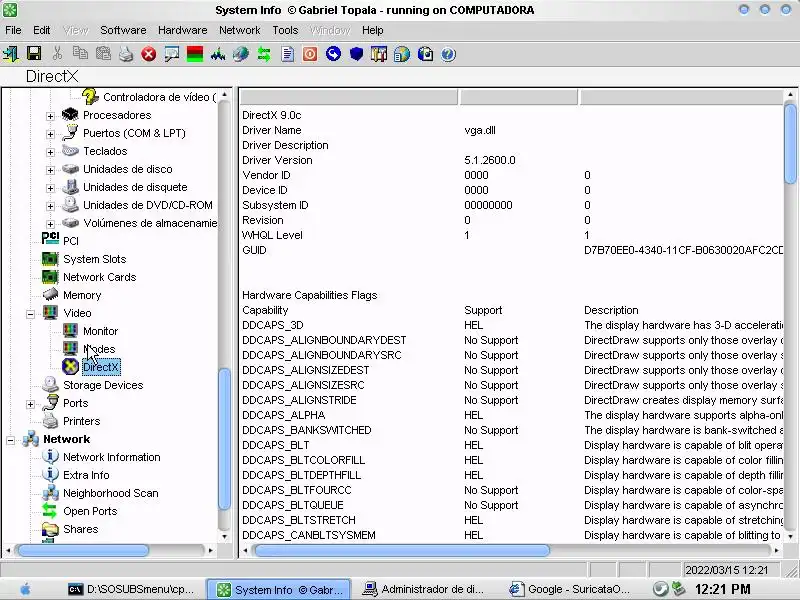Viewport: 800px width, 600px height.
Task: Select Controladora de vídeo tree item
Action: tap(159, 97)
